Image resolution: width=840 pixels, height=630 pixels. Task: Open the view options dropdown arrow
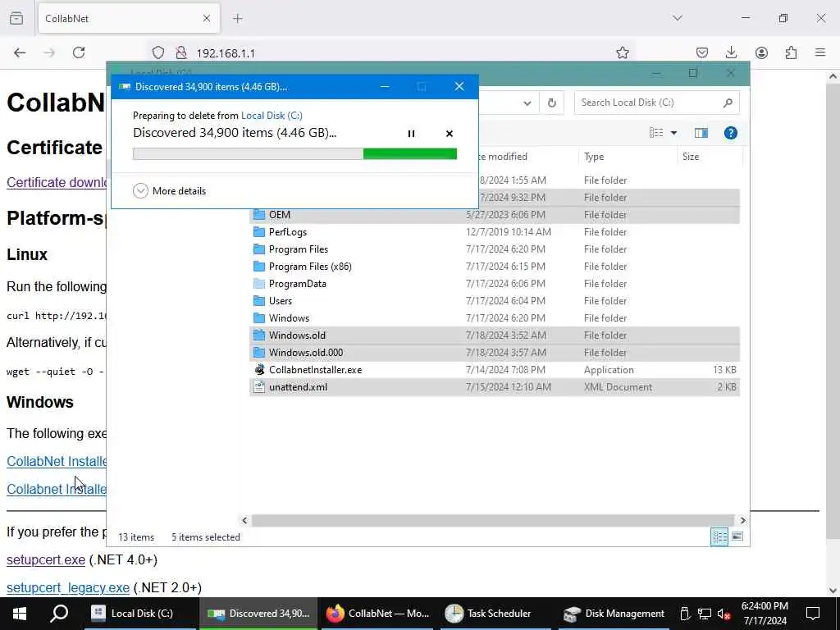(x=674, y=132)
